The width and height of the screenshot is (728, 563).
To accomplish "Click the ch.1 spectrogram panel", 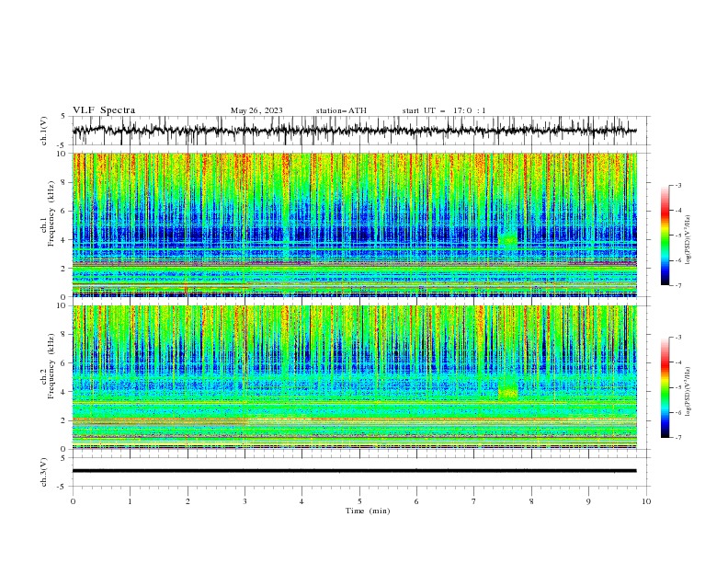I will point(354,224).
